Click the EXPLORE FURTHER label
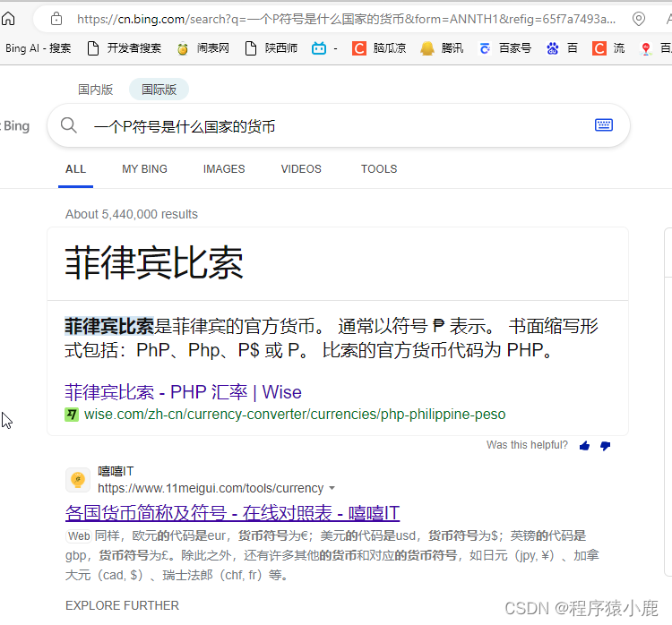Screen dimensions: 672x625 (x=122, y=605)
